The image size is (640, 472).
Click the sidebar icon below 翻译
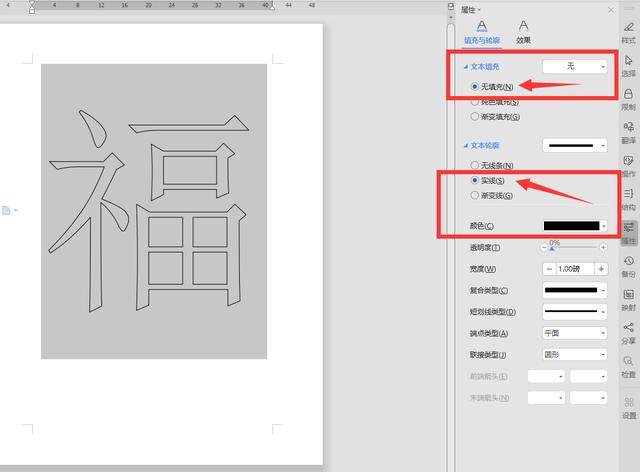point(628,166)
